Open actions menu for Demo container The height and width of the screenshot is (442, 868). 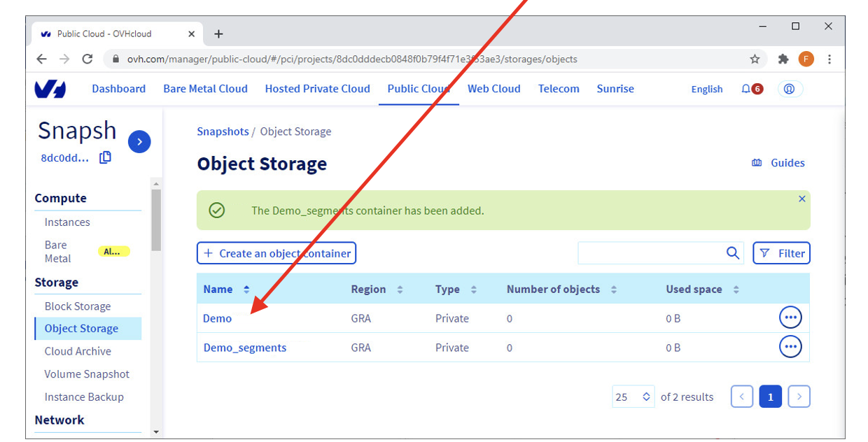pos(790,318)
